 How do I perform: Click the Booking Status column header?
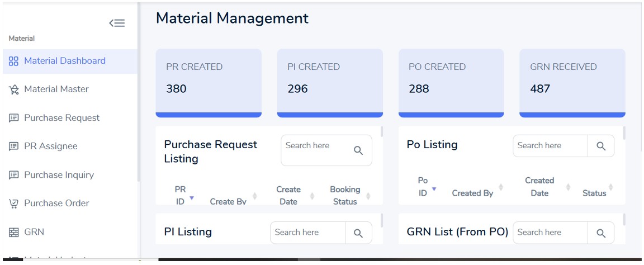345,196
